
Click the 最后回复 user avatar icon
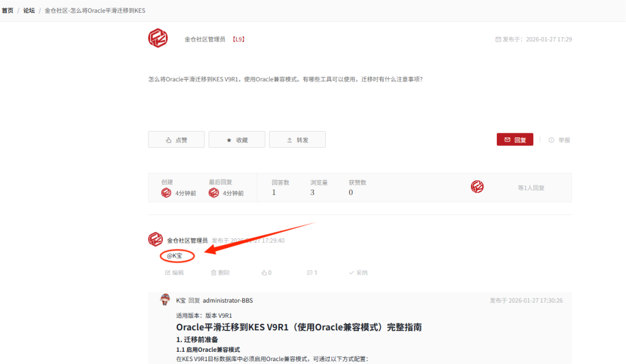coord(213,193)
